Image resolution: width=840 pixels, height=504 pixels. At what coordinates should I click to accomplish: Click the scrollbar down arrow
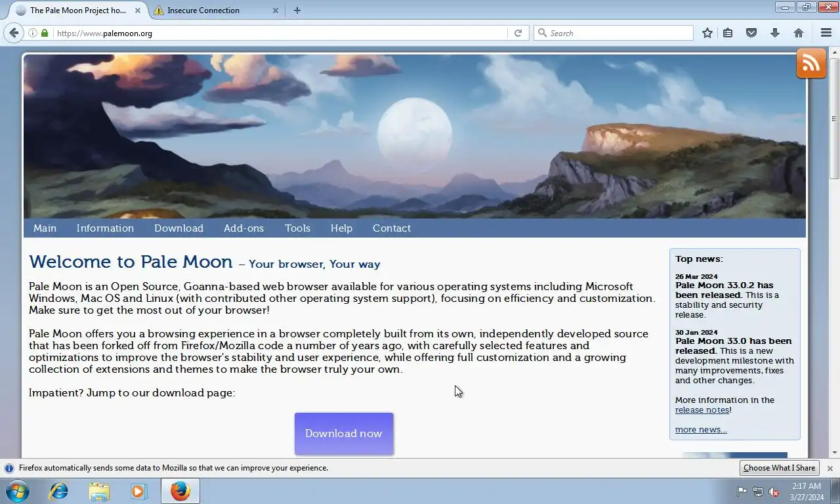[x=834, y=452]
